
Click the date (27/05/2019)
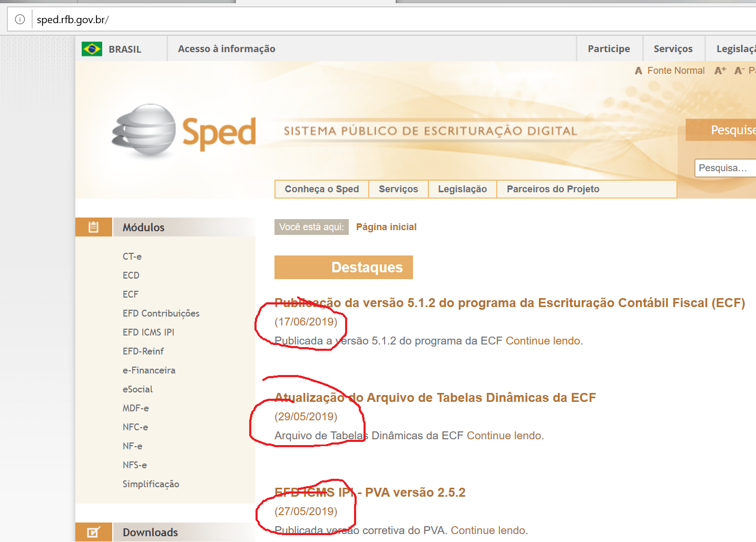(306, 511)
